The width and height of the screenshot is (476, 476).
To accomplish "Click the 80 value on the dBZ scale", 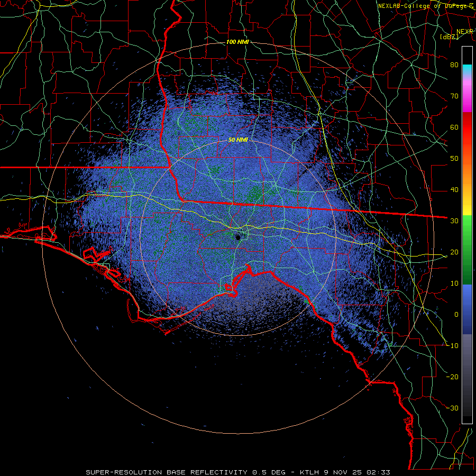I will (454, 65).
